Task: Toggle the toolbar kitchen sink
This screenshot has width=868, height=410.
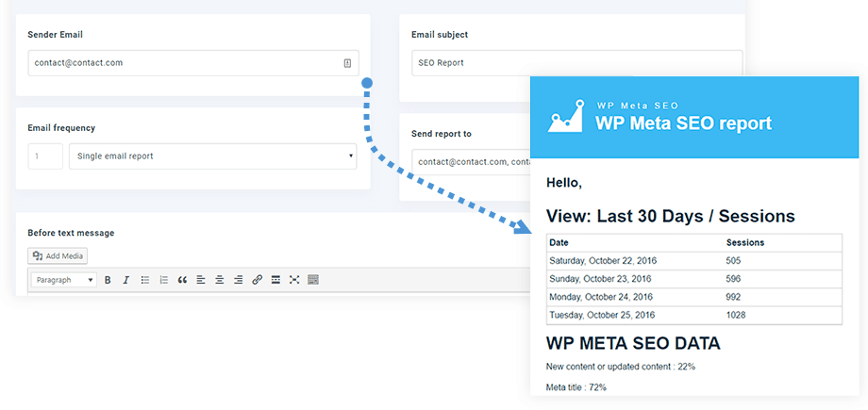Action: pos(313,280)
